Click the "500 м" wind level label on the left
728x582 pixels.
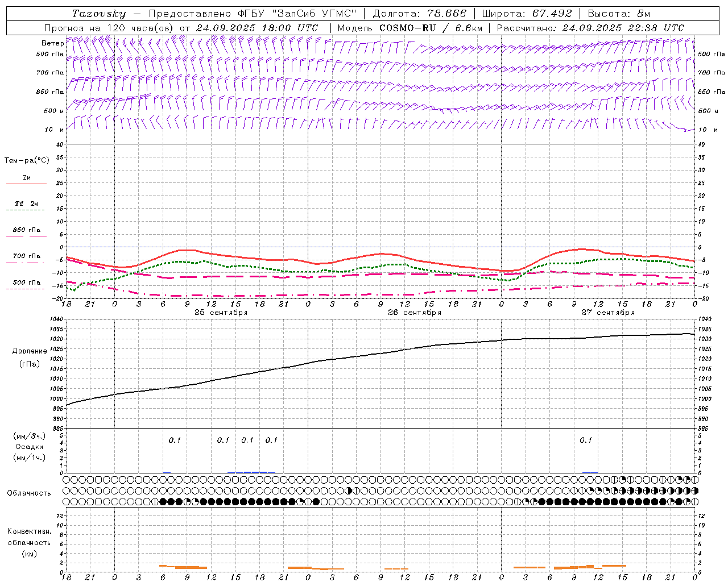tap(54, 111)
